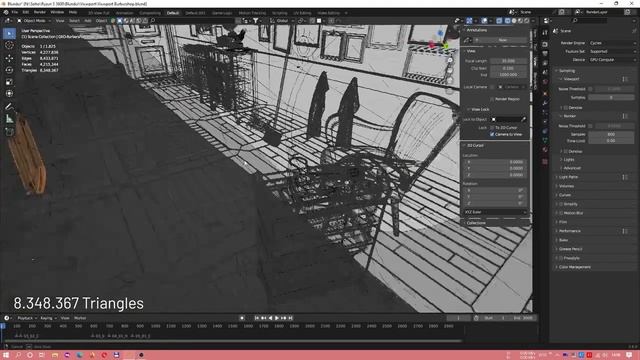The image size is (640, 360).
Task: Click the Windows Start button
Action: pyautogui.click(x=6, y=355)
